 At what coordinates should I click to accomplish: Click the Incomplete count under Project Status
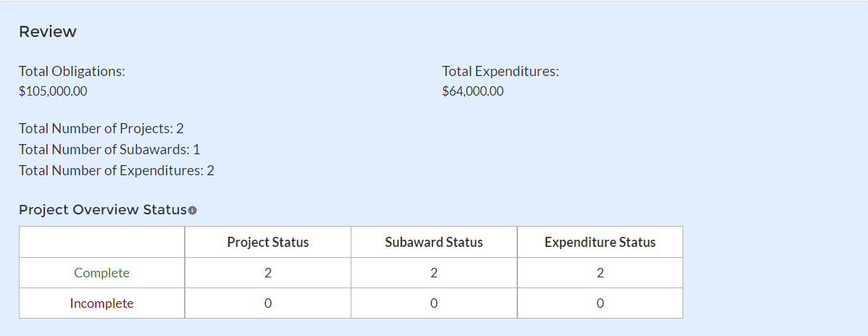tap(268, 303)
